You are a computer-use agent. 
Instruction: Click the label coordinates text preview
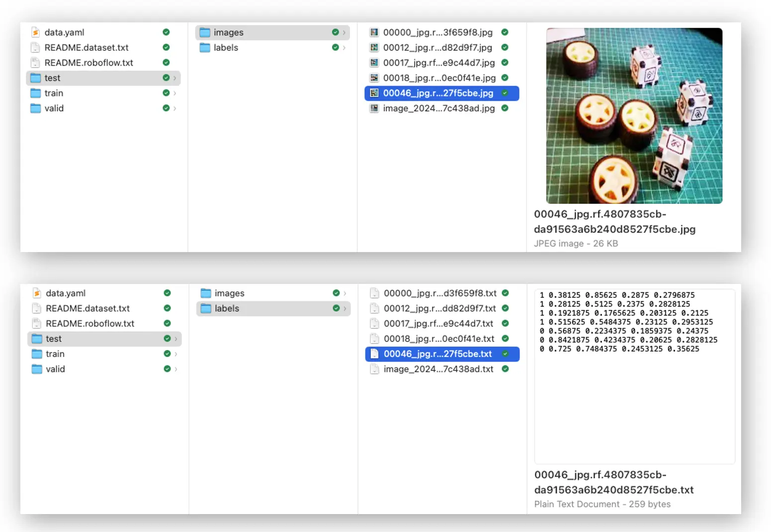click(628, 322)
